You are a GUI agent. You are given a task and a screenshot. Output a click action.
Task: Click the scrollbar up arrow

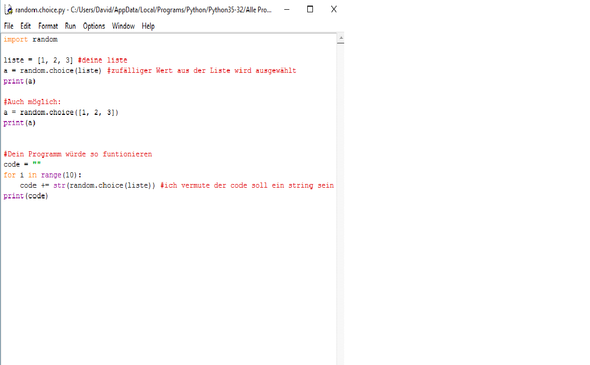pyautogui.click(x=341, y=38)
